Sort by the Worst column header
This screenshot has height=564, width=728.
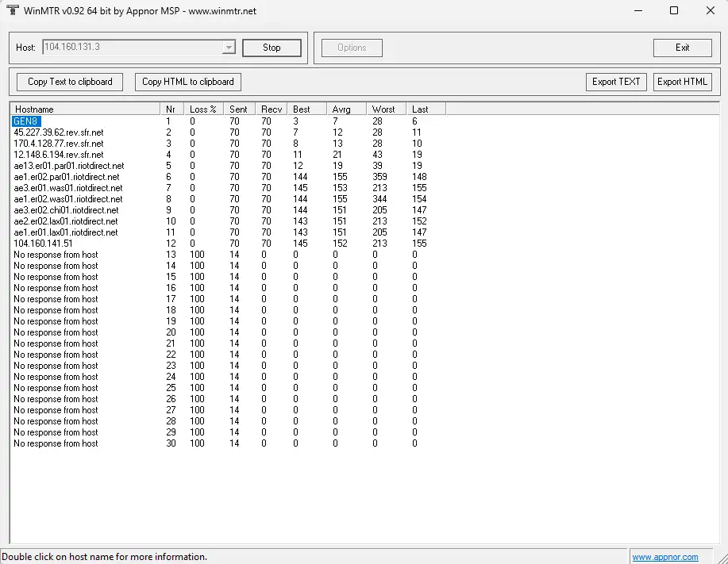click(x=384, y=109)
